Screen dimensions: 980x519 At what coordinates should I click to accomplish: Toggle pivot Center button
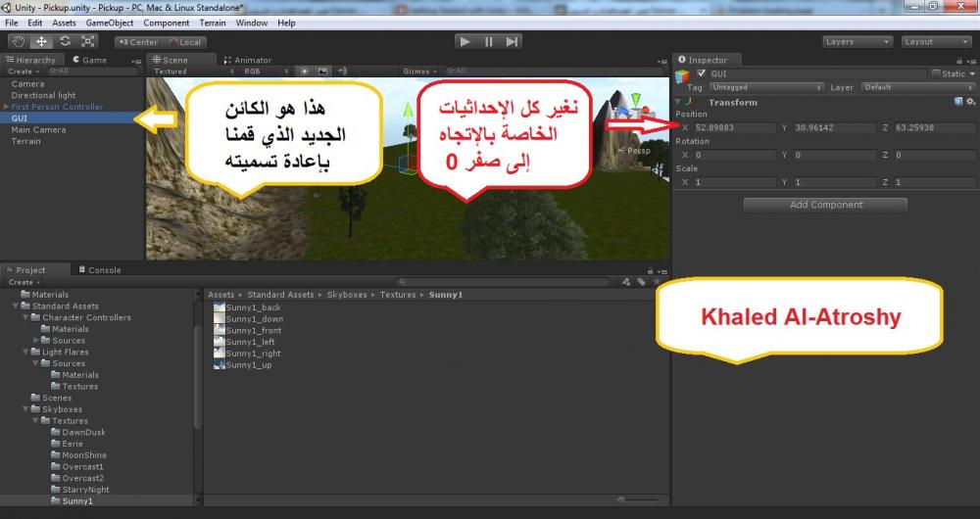[138, 42]
